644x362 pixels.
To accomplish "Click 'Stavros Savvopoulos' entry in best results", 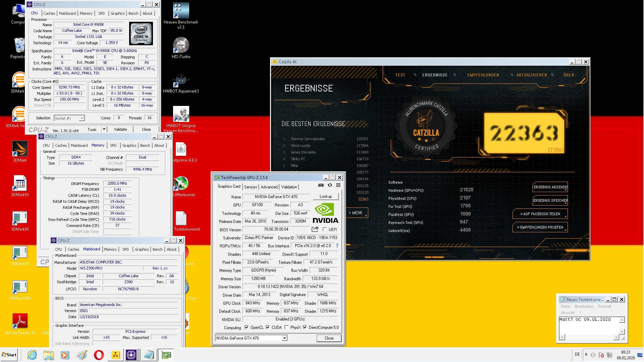I will click(308, 139).
